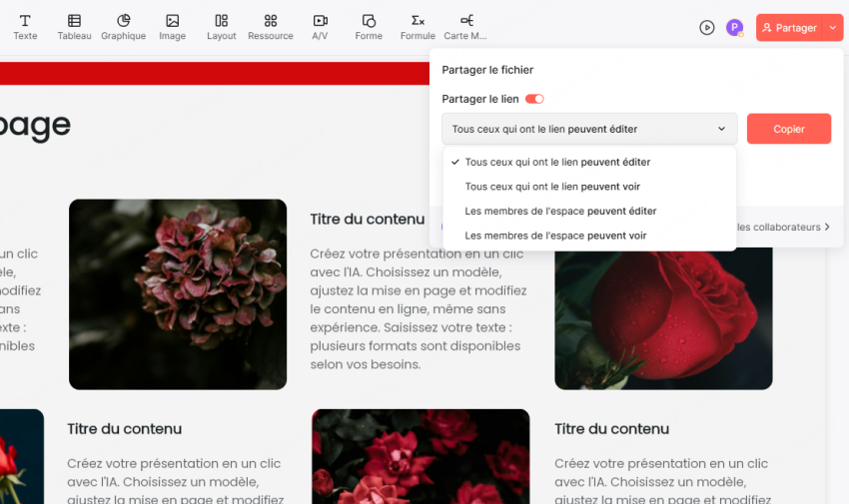The image size is (849, 504).
Task: Pick 'Les membres de l'espace peuvent voir'
Action: click(555, 236)
